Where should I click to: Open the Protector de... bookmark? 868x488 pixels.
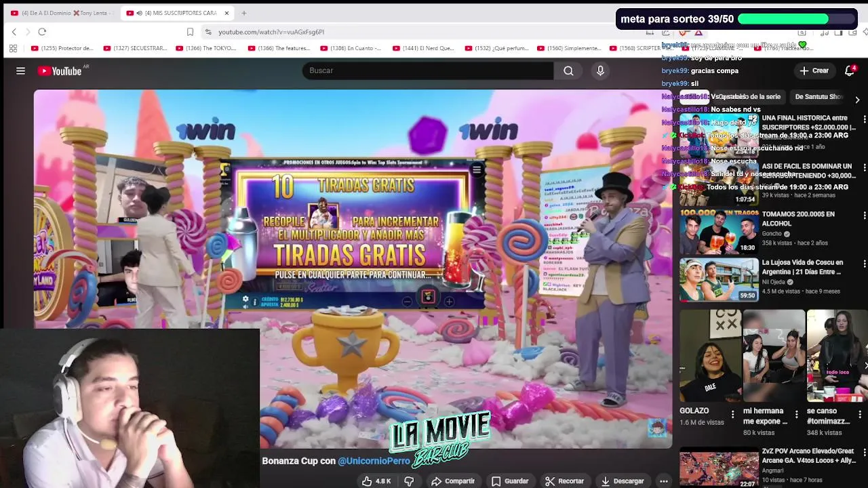(62, 48)
